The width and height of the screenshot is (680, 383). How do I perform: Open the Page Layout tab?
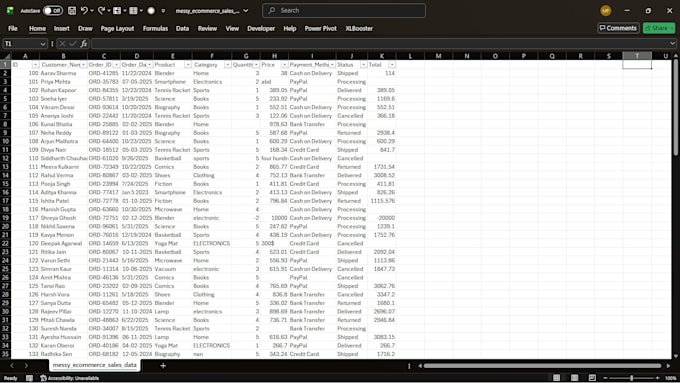(117, 28)
